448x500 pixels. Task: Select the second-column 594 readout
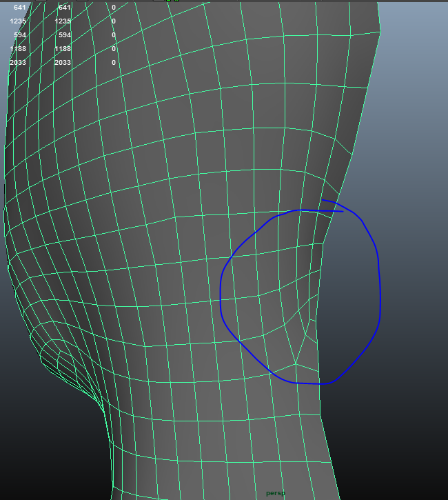pos(65,35)
